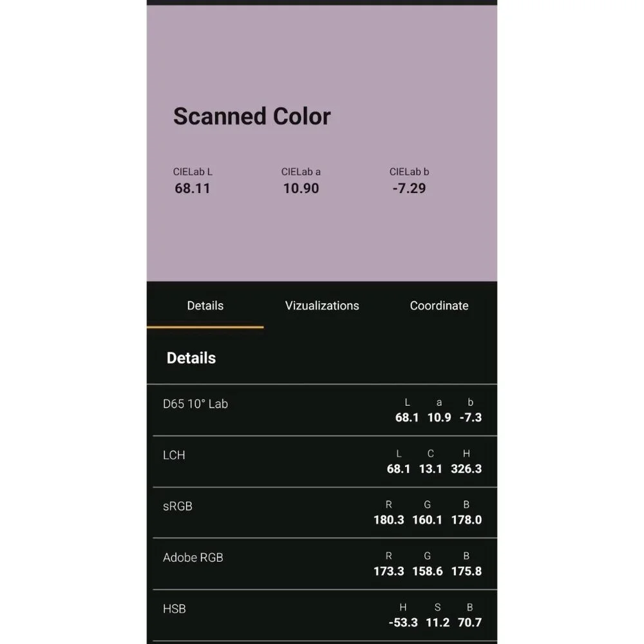Click the Adobe RGB row label
644x644 pixels.
pos(193,557)
